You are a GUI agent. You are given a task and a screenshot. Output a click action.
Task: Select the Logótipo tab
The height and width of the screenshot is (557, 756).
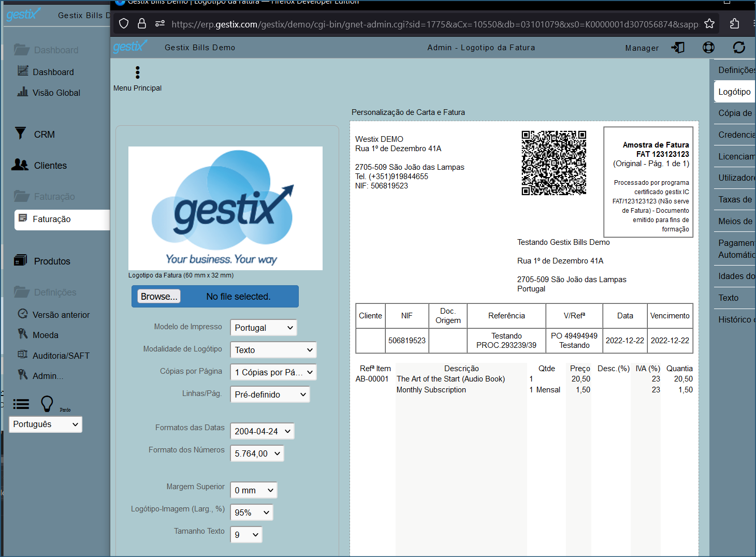tap(735, 92)
